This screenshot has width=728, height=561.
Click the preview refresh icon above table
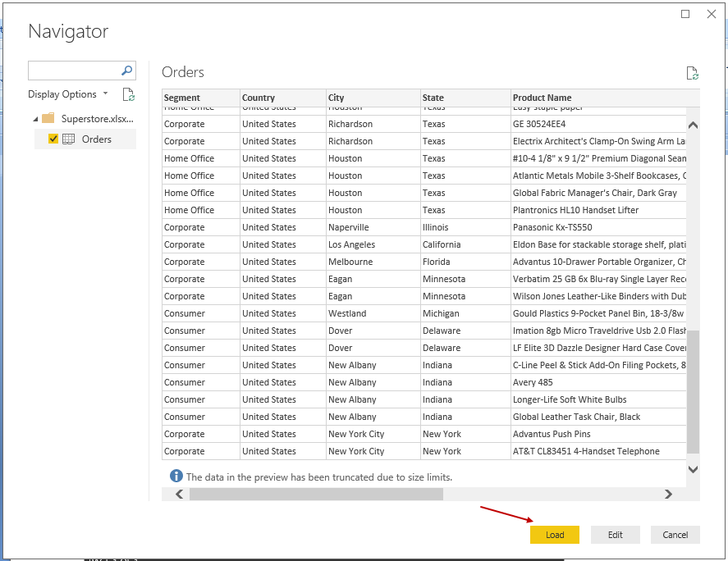tap(693, 74)
